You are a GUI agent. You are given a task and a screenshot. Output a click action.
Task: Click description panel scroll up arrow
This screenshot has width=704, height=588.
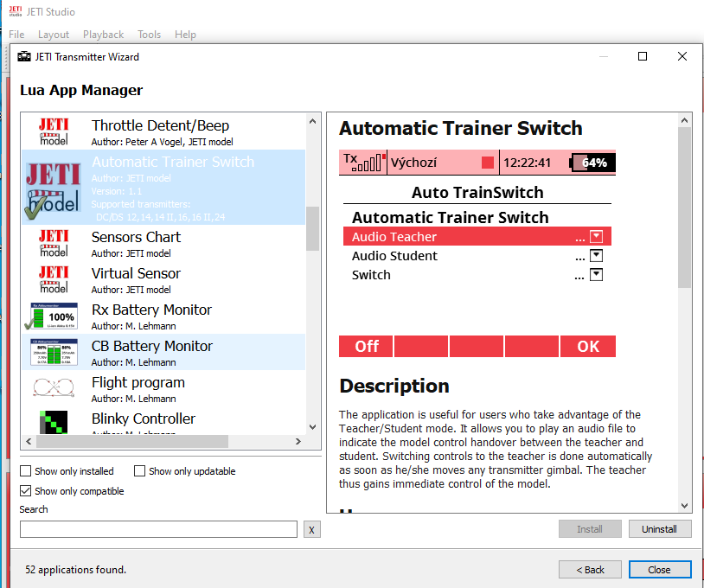684,120
